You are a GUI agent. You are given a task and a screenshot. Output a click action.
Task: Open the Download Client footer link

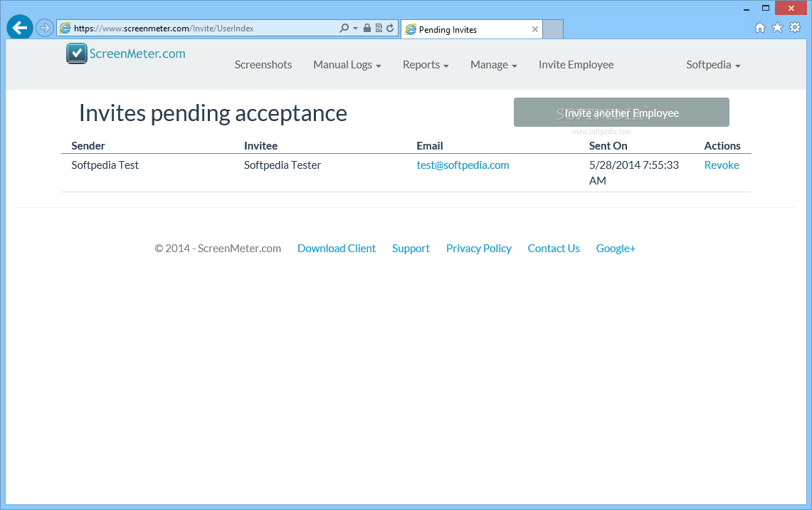pos(337,249)
